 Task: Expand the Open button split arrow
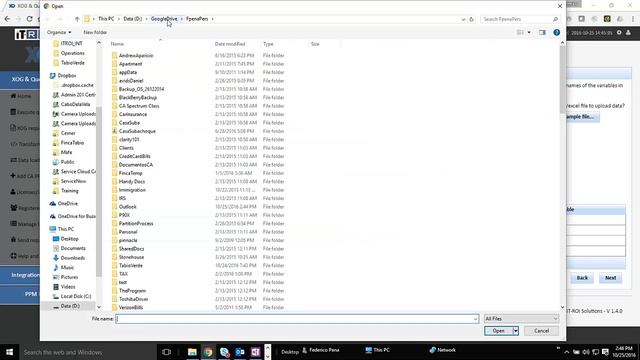point(516,331)
